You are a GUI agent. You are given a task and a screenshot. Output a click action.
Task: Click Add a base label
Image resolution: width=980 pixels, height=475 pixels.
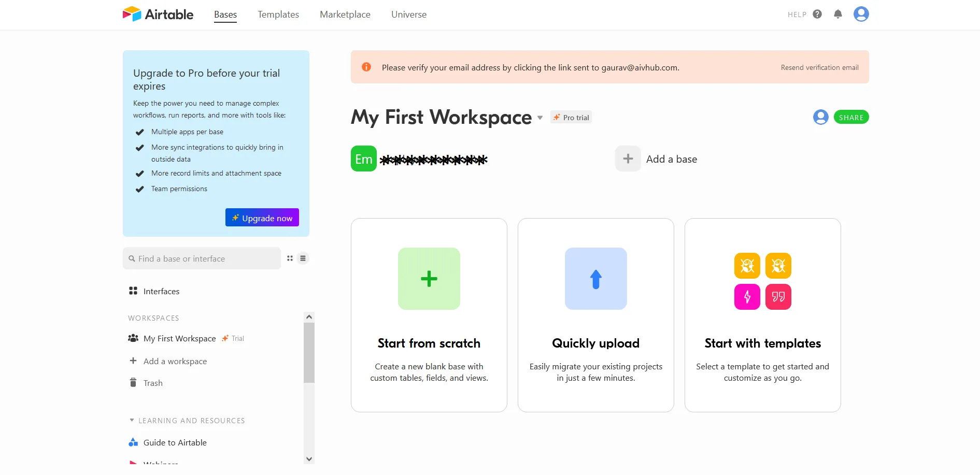point(672,159)
